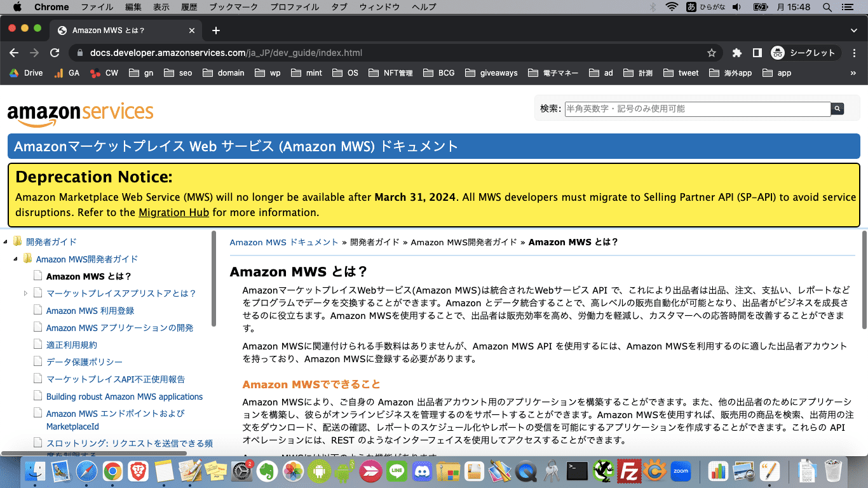Open the 電子マネー bookmarks folder
Viewport: 868px width, 488px height.
pyautogui.click(x=553, y=73)
